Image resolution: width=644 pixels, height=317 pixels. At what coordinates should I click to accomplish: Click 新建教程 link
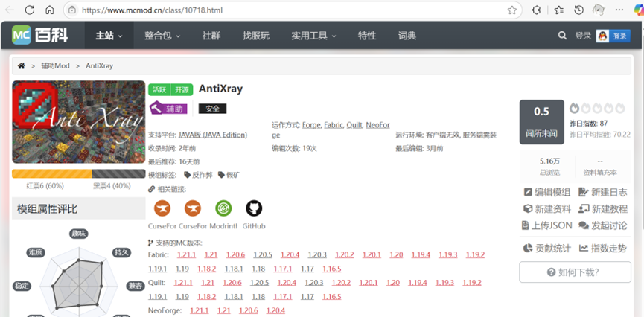click(602, 209)
